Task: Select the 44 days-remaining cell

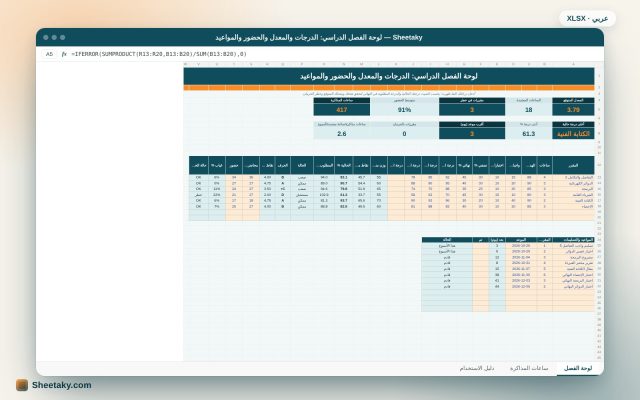Action: (497, 287)
